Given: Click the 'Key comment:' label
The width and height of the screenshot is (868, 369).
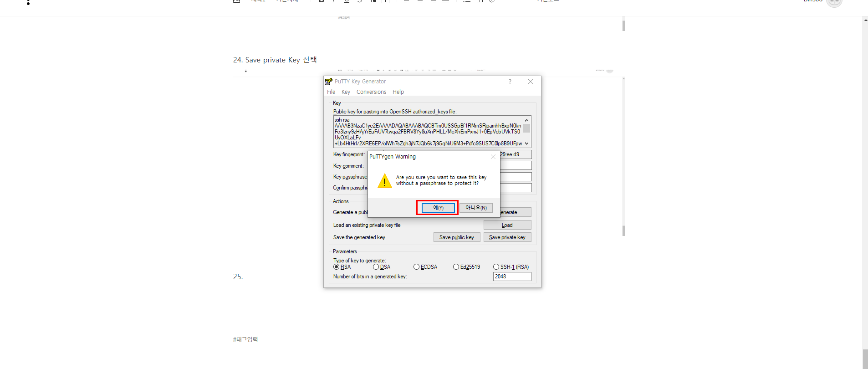Looking at the screenshot, I should (348, 166).
